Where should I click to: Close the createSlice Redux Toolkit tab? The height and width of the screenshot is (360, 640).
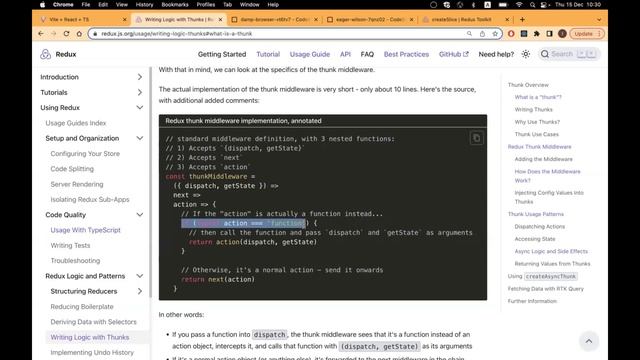click(507, 19)
